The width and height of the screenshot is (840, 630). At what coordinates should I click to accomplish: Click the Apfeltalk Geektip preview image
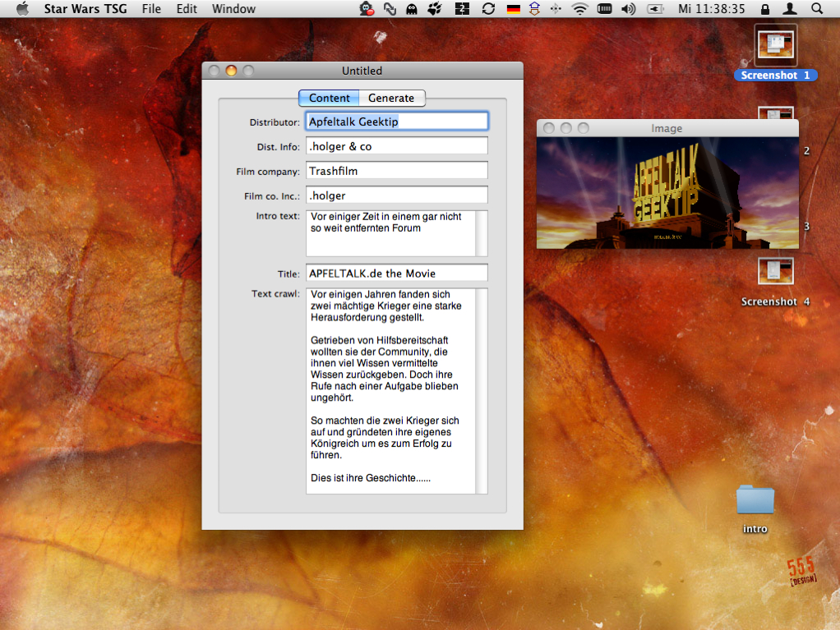(667, 193)
